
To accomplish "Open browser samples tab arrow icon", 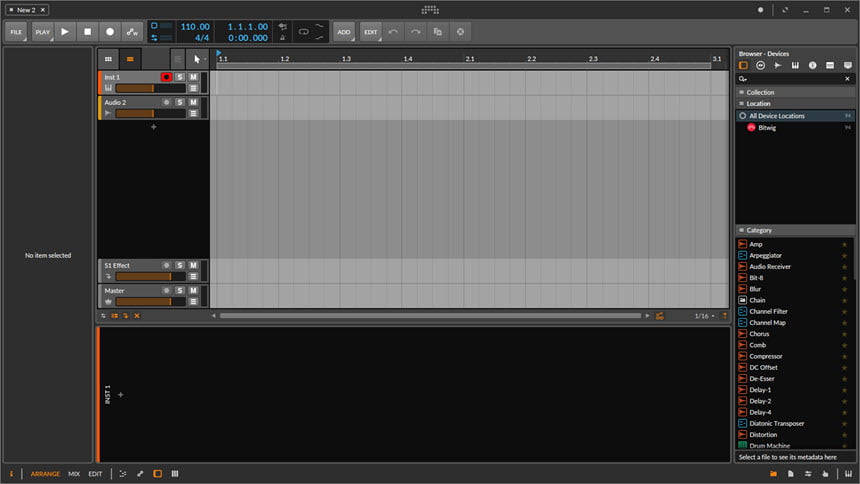I will tap(778, 65).
